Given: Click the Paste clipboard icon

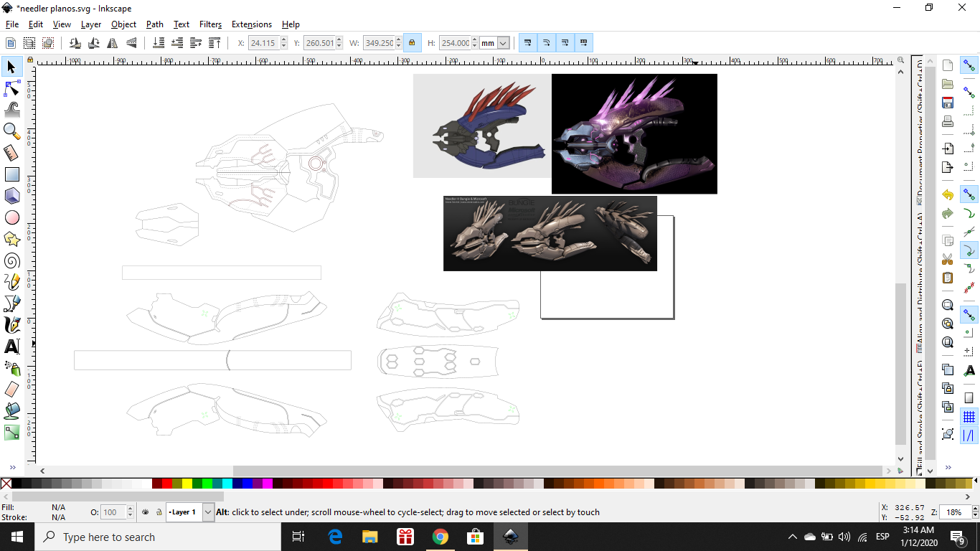Looking at the screenshot, I should (948, 278).
